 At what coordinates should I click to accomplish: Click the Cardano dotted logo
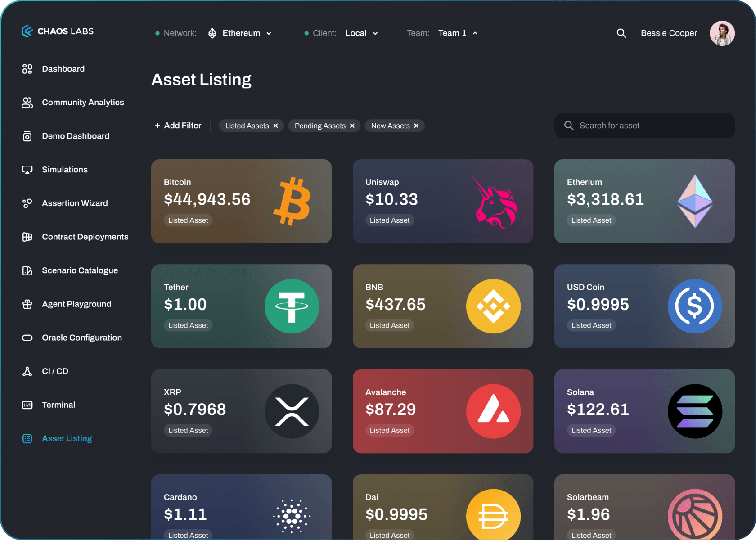coord(292,516)
